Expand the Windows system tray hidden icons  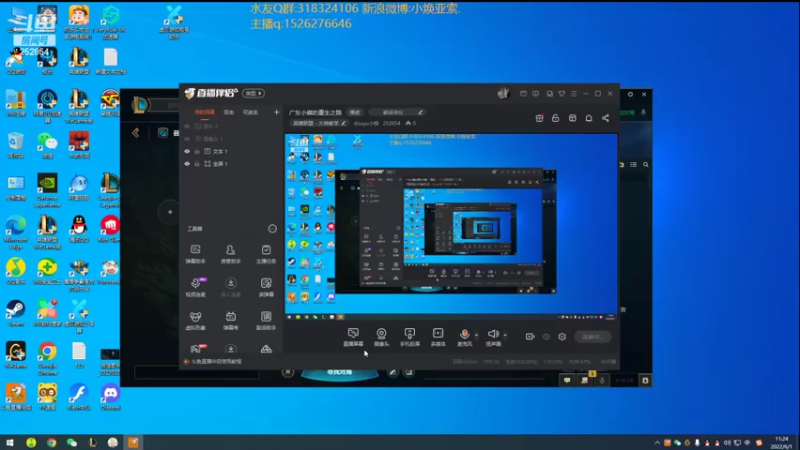[657, 442]
